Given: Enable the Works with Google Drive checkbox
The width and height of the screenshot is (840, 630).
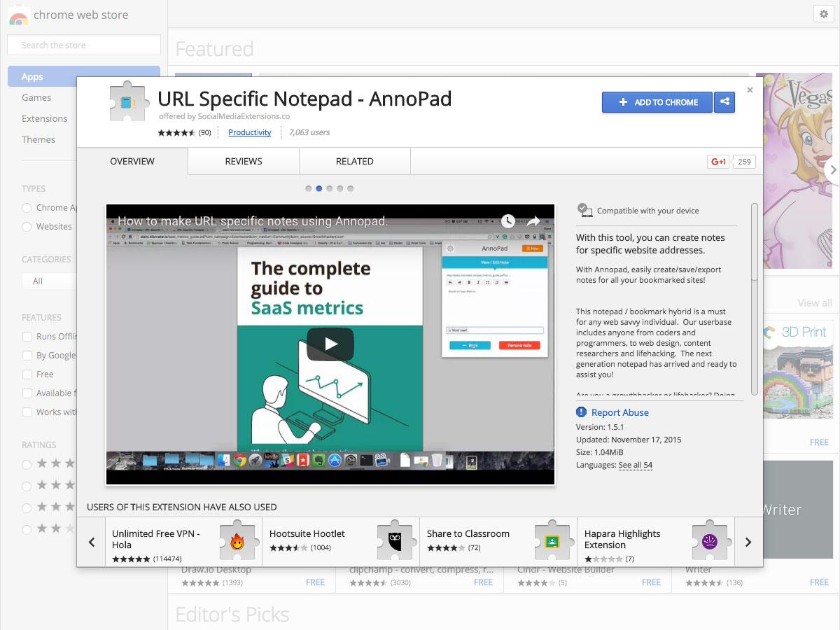Looking at the screenshot, I should tap(27, 412).
